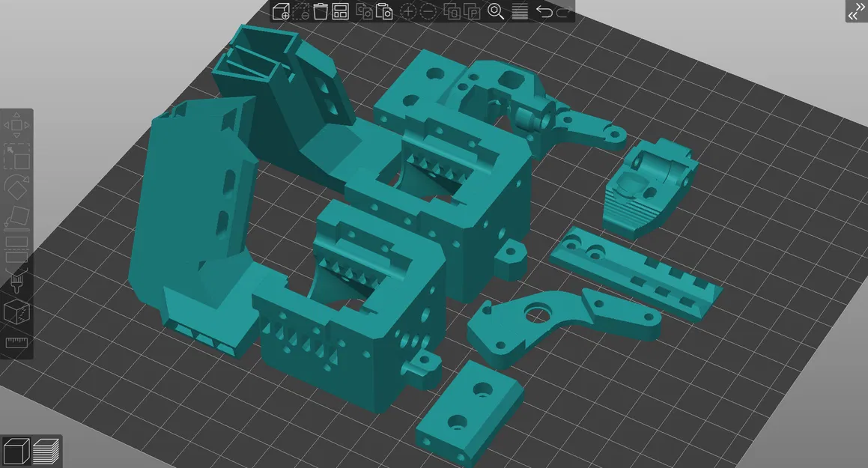Click the Copy icon in top toolbar
The width and height of the screenshot is (868, 468).
pyautogui.click(x=364, y=11)
